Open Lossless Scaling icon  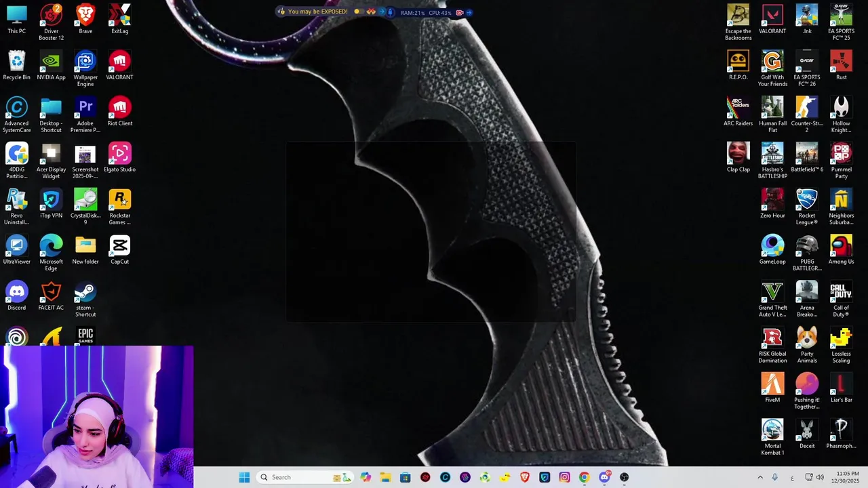(841, 346)
